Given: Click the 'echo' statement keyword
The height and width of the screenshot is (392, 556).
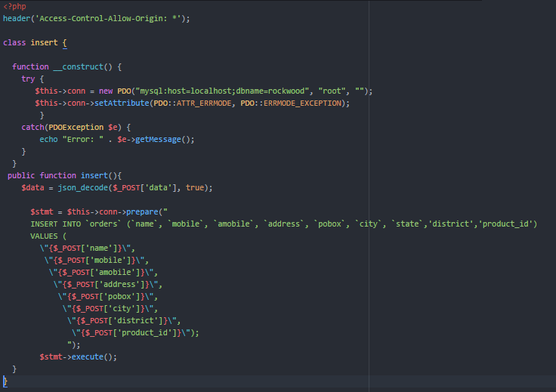Looking at the screenshot, I should (48, 139).
